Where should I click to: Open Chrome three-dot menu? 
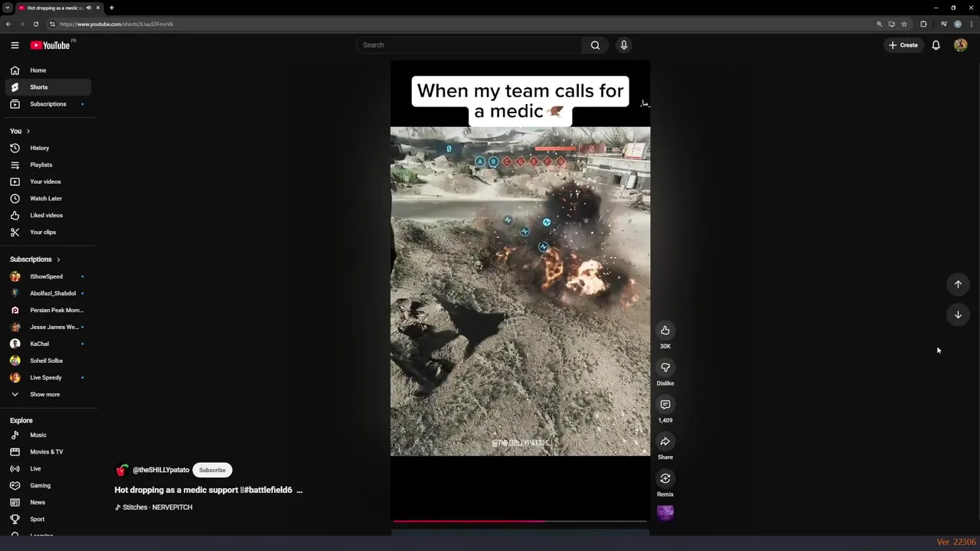click(972, 24)
